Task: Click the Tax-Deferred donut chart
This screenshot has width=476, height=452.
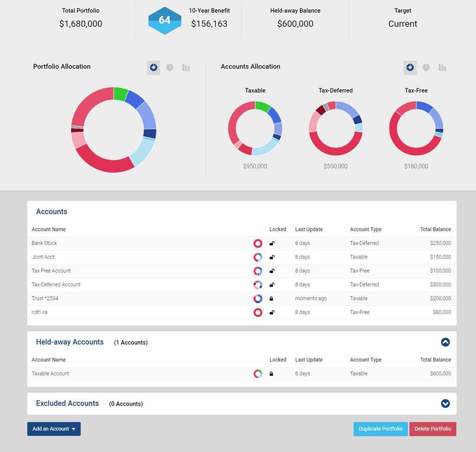Action: 336,128
